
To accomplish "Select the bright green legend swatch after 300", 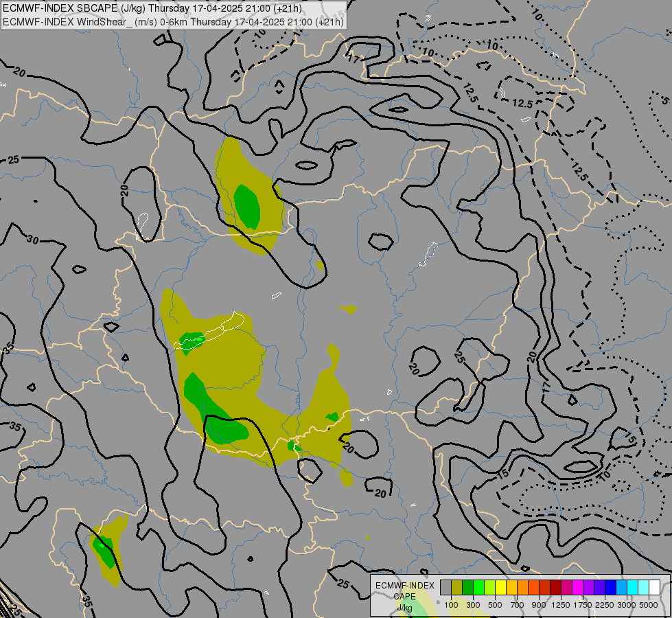I will point(478,588).
